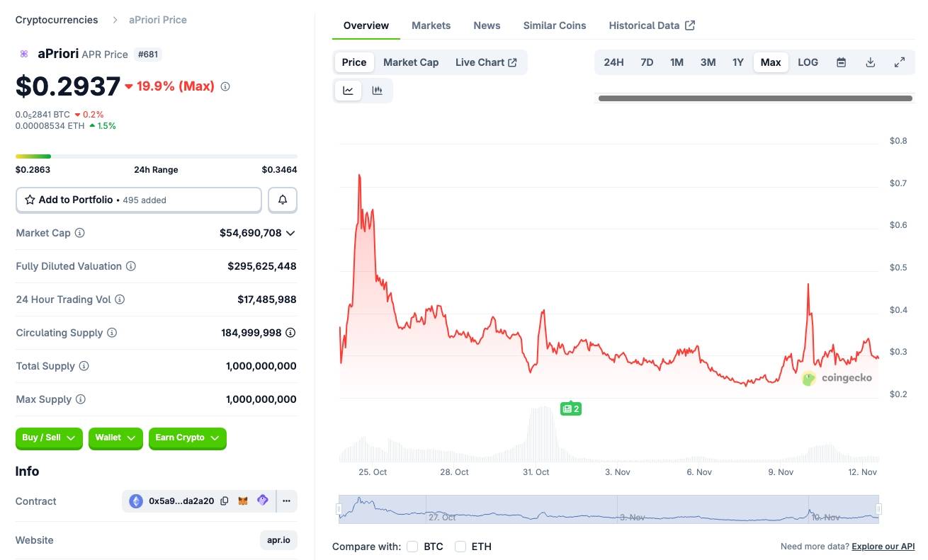Toggle LOG scale on chart

(808, 62)
